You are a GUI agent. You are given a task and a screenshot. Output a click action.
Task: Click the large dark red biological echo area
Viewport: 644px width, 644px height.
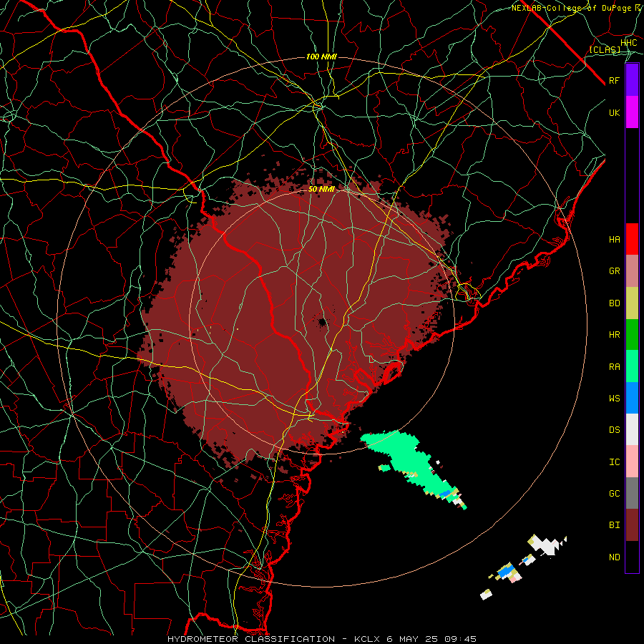(x=296, y=321)
